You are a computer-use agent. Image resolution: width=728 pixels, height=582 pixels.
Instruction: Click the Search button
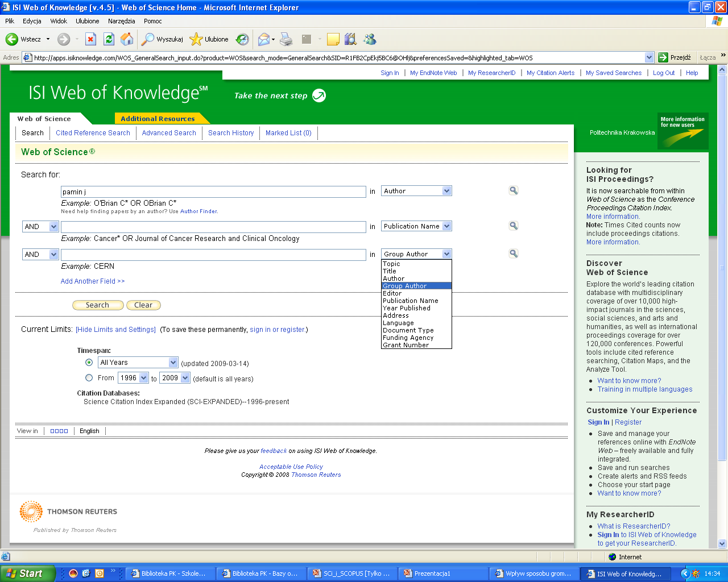point(98,305)
